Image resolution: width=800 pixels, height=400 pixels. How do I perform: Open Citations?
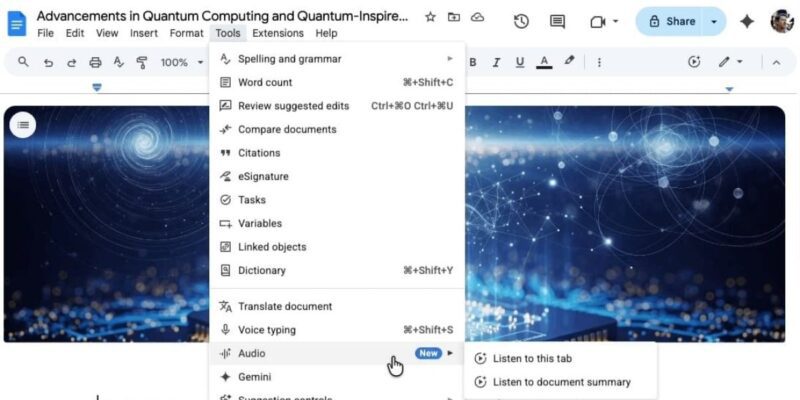point(337,153)
